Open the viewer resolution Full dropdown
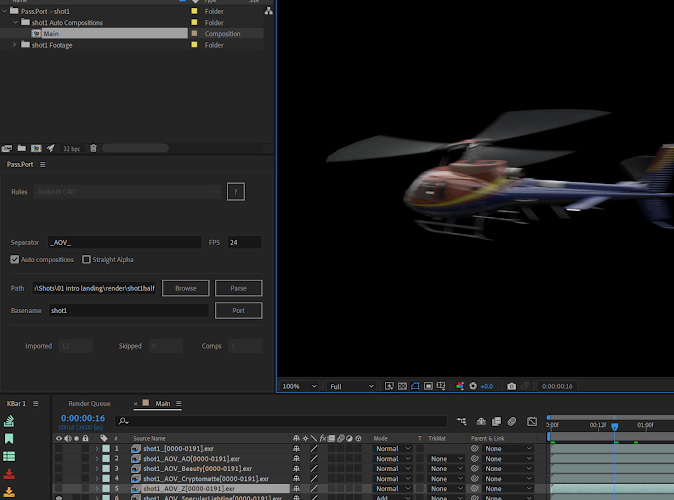Screen dimensions: 674x500 (351, 386)
